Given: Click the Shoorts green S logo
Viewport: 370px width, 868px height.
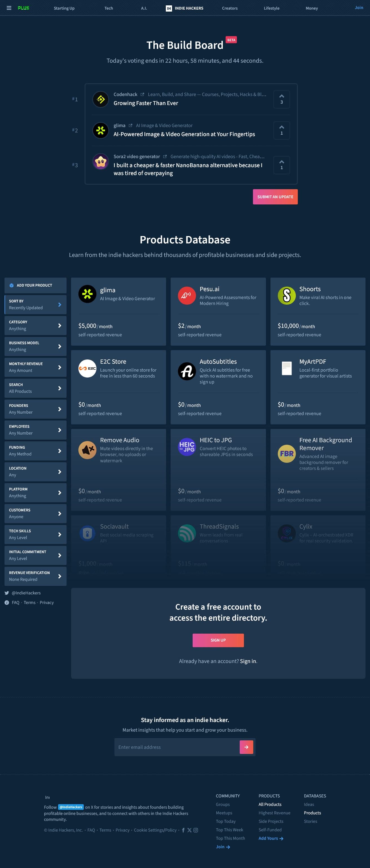Looking at the screenshot, I should tap(287, 296).
